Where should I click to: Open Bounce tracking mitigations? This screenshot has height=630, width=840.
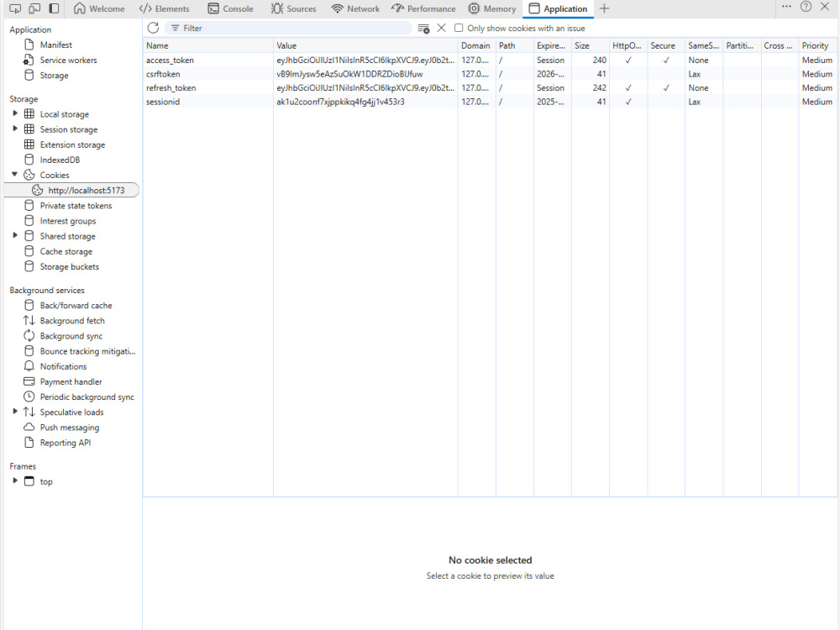tap(87, 351)
